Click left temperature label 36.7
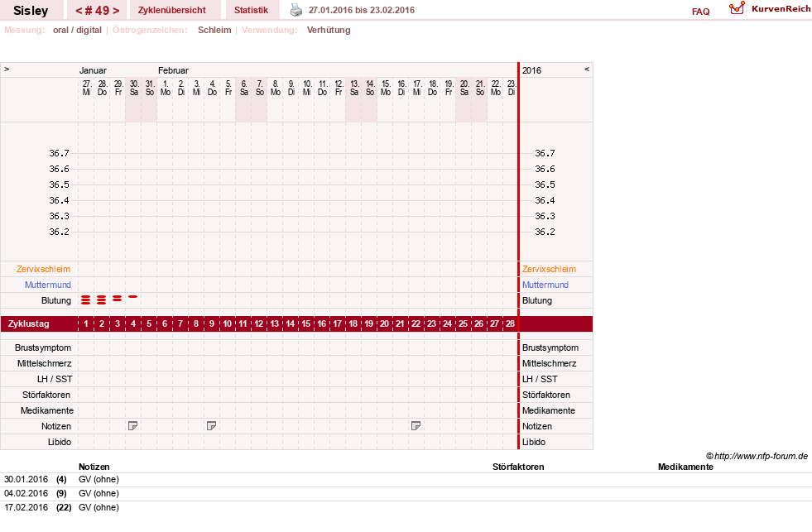This screenshot has height=532, width=812. [59, 153]
